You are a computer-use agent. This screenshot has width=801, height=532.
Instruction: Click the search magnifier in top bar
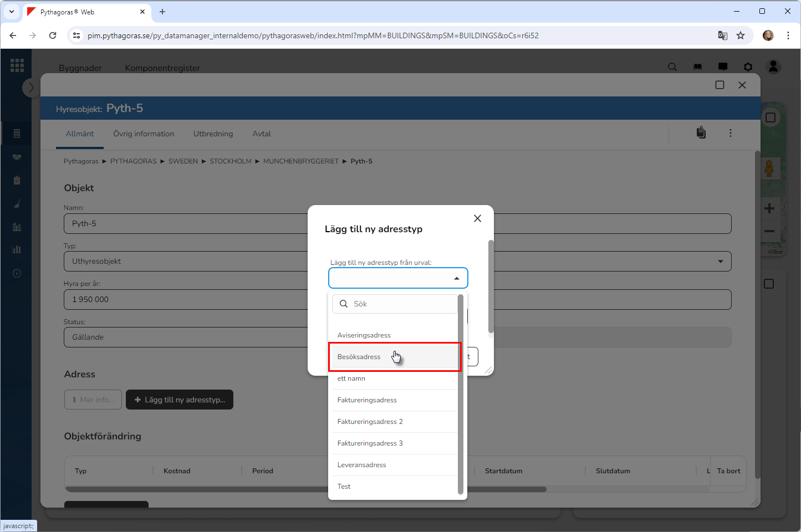click(672, 67)
